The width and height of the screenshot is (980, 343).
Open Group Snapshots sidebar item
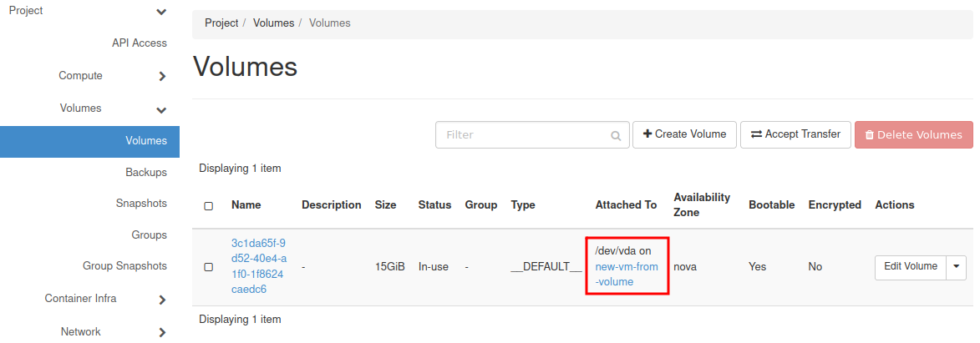(x=124, y=266)
